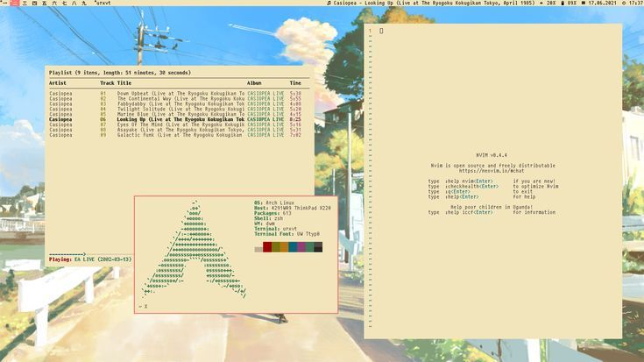Image resolution: width=644 pixels, height=362 pixels.
Task: Click the Arch Linux ASCII logo in neofetch
Action: (195, 250)
